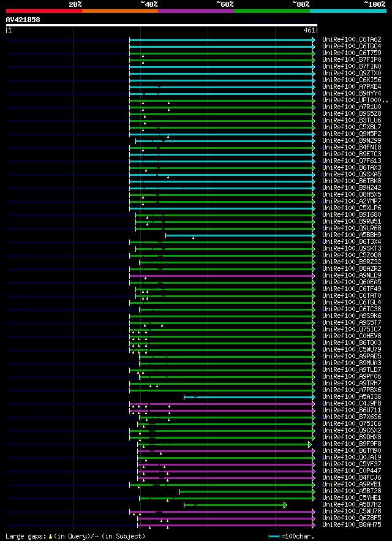Select the UniRef100_B6U711 label

click(352, 410)
